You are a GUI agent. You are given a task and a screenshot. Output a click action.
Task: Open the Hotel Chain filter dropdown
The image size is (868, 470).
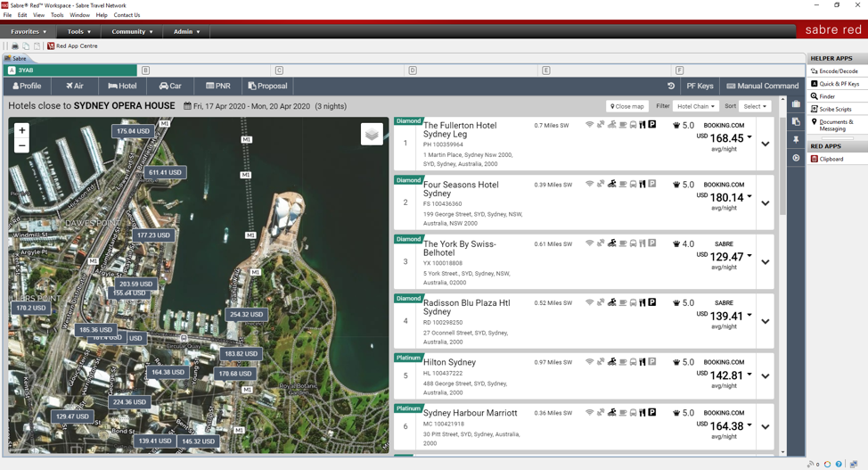696,106
